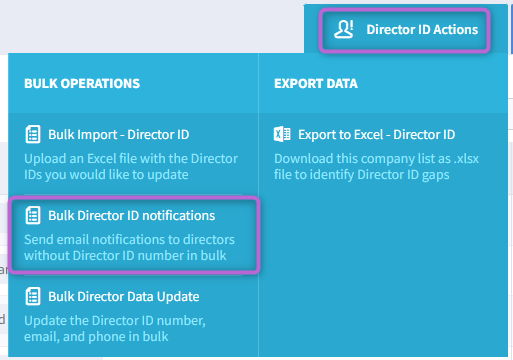Click the Bulk Director ID notifications document icon
Image resolution: width=513 pixels, height=360 pixels.
coord(33,215)
